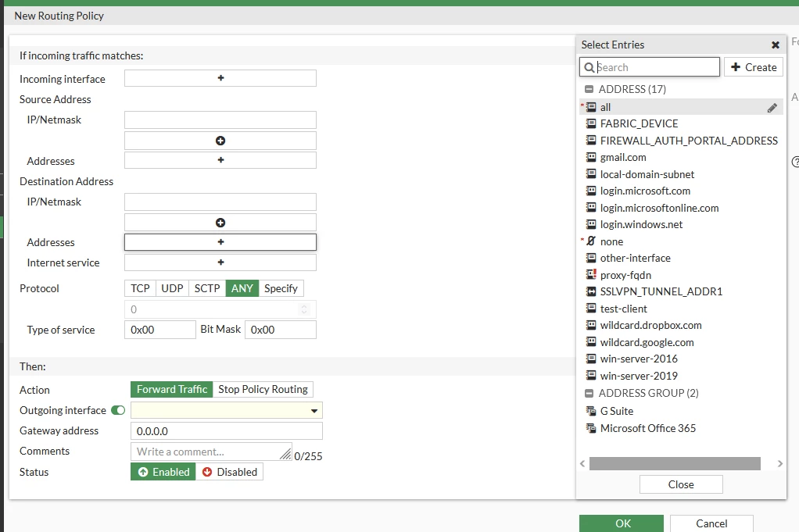Viewport: 799px width, 532px height.
Task: Click the proxy-fqdn entry icon
Action: (x=590, y=275)
